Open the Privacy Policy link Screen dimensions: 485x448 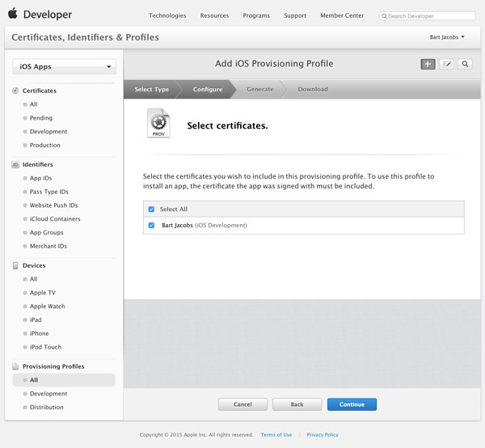pyautogui.click(x=323, y=435)
